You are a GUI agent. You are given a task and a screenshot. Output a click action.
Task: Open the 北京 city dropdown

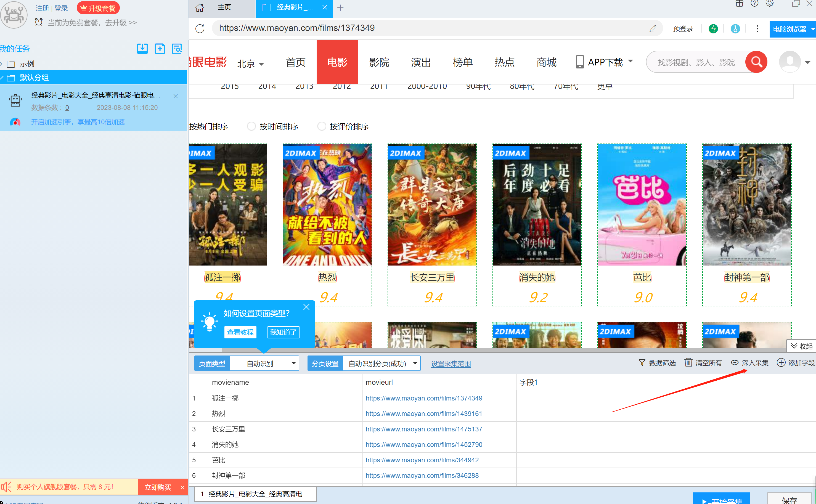pyautogui.click(x=251, y=64)
